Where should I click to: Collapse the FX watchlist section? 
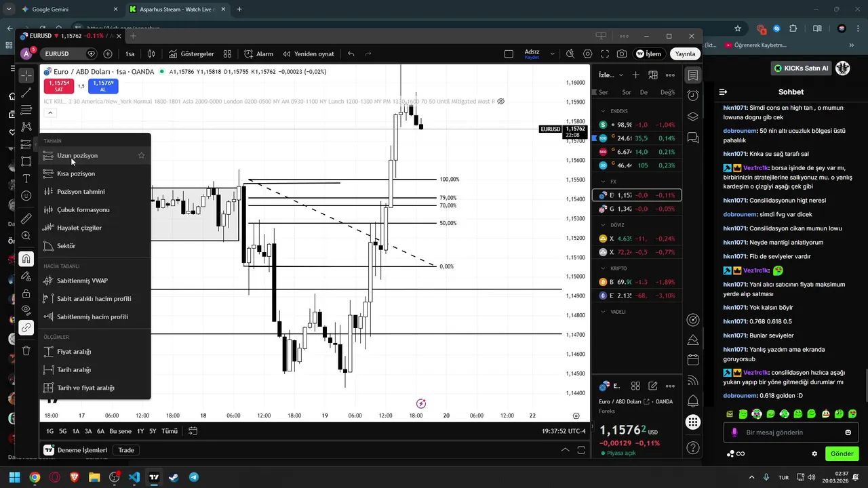click(603, 182)
